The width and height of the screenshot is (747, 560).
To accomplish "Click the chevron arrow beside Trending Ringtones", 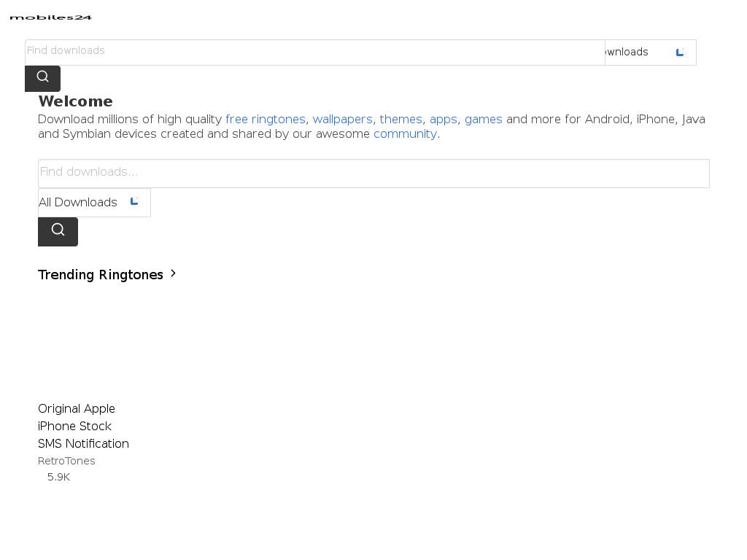I will pos(174,273).
